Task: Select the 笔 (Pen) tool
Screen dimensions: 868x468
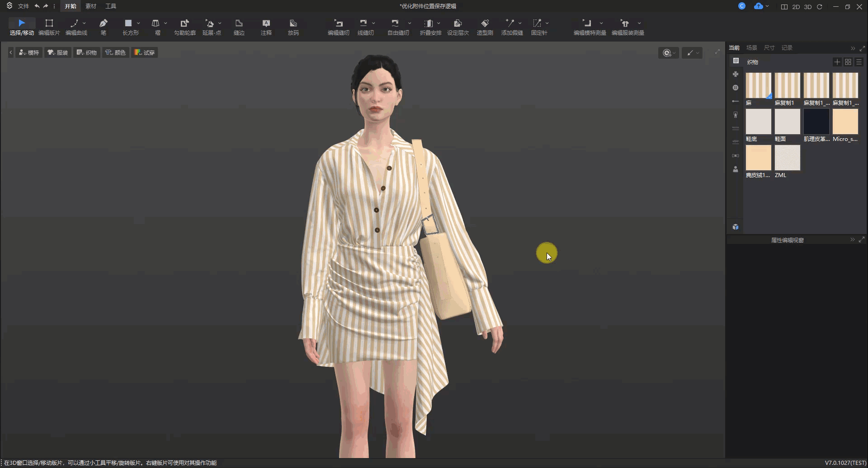Action: coord(104,27)
